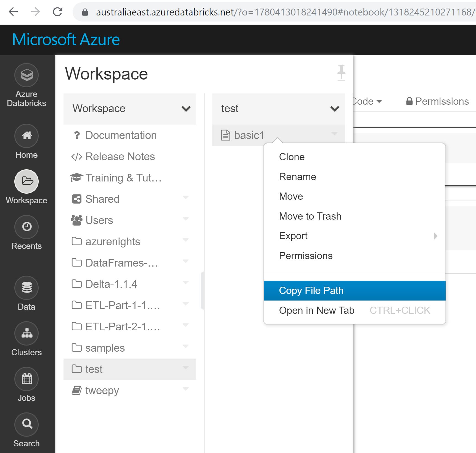Expand the test column header chevron
Screen dimensions: 476x453
pos(335,109)
